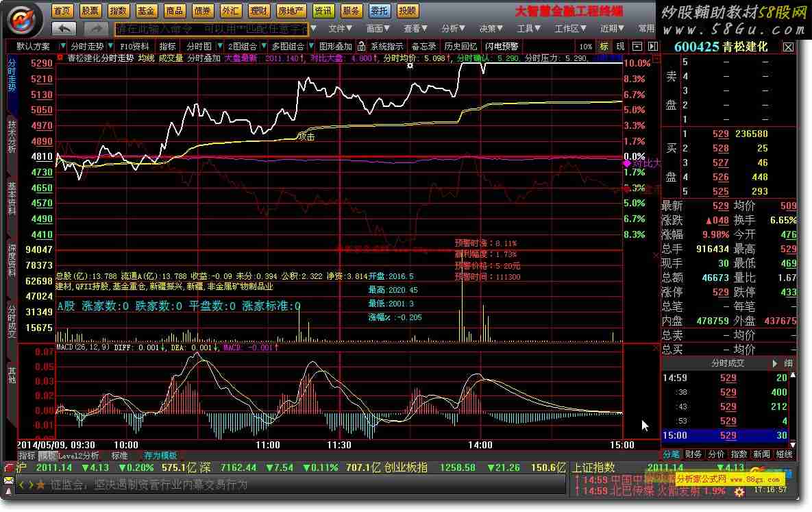Click the 投顾 advisor button

click(408, 10)
